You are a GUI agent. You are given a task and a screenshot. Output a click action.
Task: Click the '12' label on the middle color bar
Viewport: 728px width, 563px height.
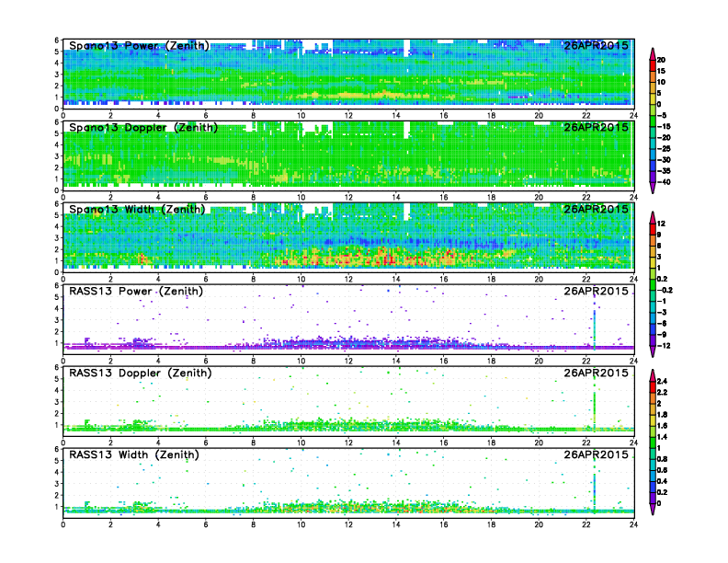coord(661,224)
